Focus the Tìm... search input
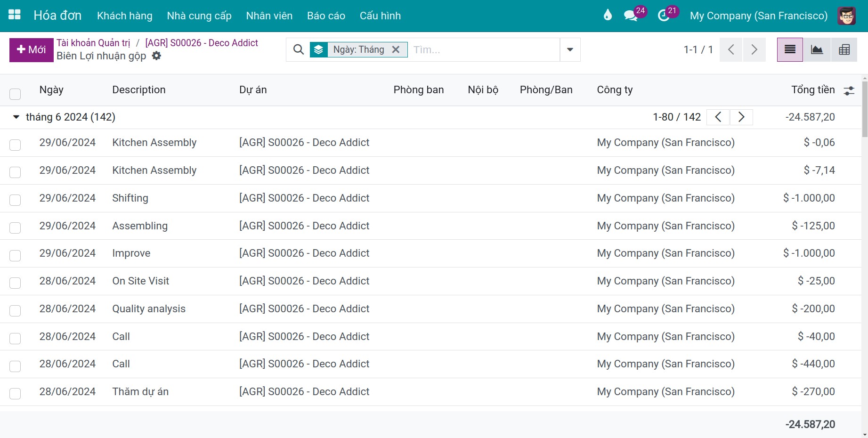This screenshot has height=438, width=868. 485,49
